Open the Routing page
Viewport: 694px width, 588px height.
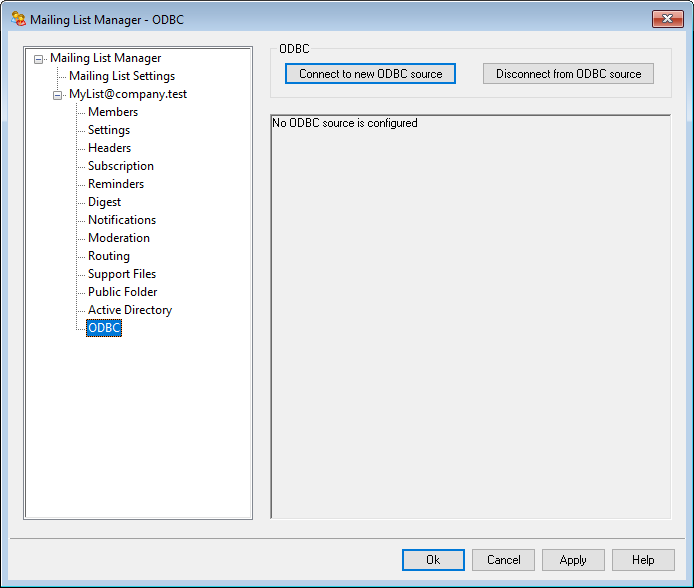[108, 256]
